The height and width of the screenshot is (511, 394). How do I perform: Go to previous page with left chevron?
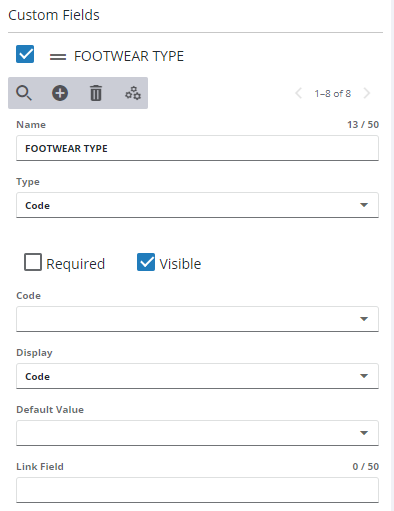(x=299, y=93)
